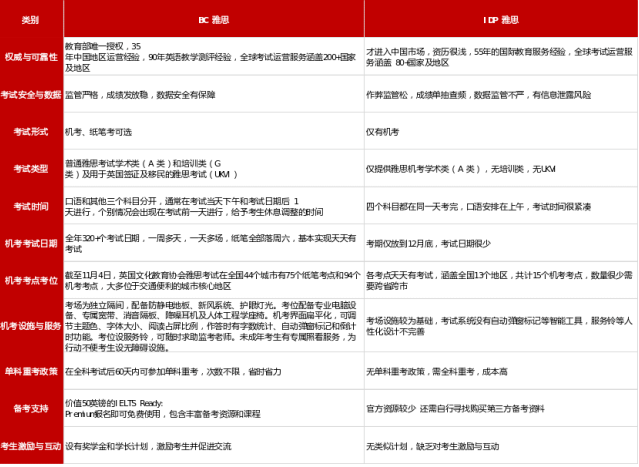This screenshot has height=467, width=639.
Task: Select cell starting 作弊监管松，成绩单抽查频
Action: coord(501,94)
